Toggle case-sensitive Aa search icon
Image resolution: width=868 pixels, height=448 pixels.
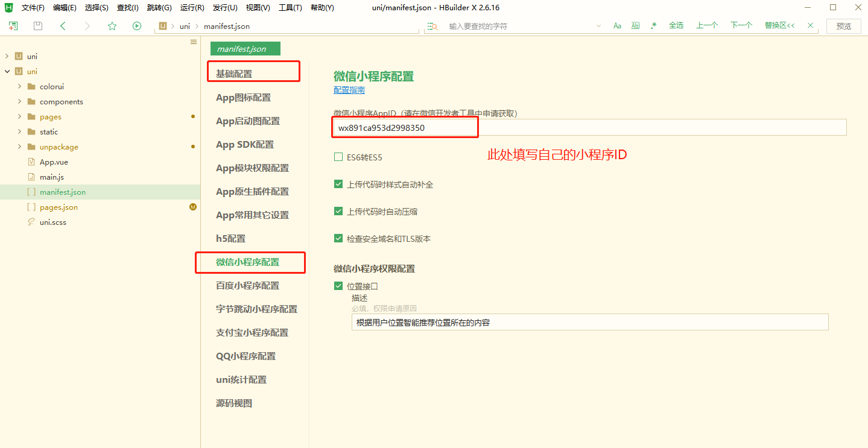[x=617, y=26]
